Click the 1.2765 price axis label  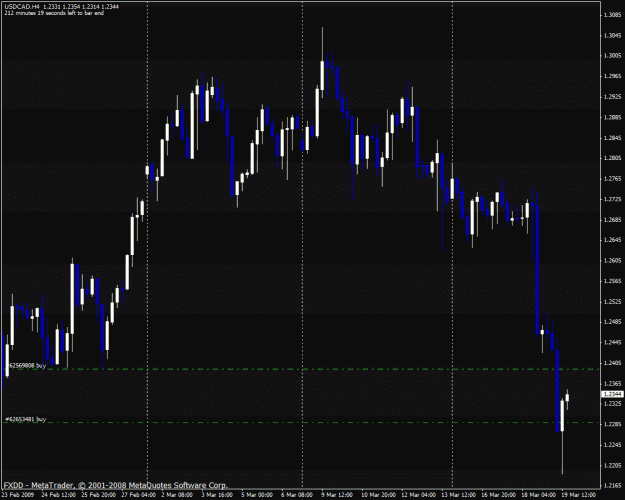click(613, 179)
